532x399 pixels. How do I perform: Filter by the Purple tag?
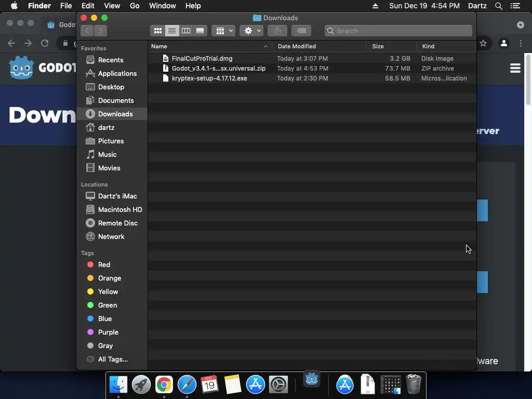click(x=112, y=332)
